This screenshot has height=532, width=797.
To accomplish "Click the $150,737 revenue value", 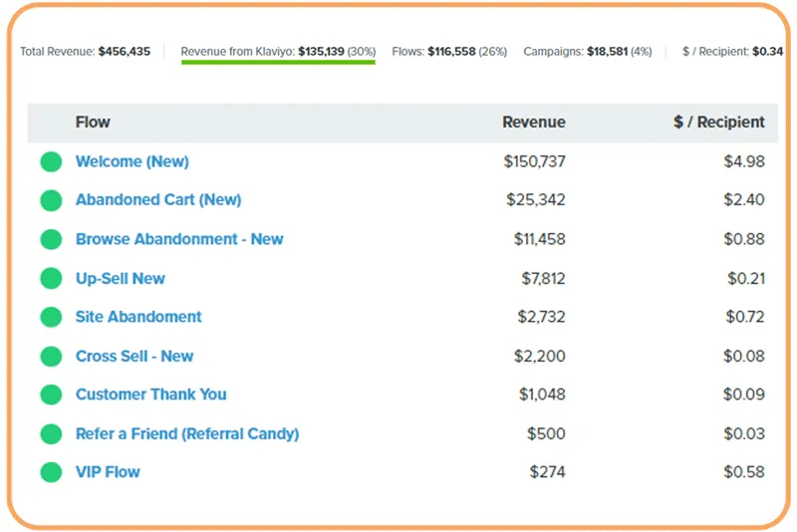I will [534, 161].
